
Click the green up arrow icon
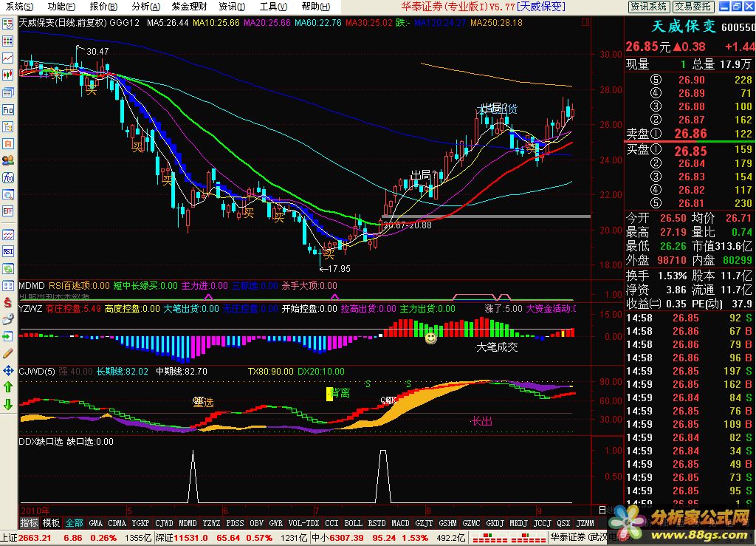coord(7,387)
